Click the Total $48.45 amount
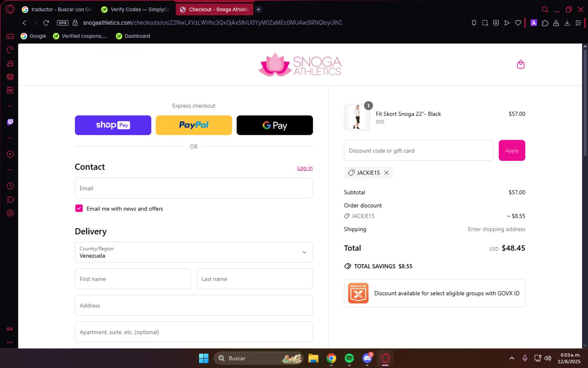588x368 pixels. [x=514, y=248]
